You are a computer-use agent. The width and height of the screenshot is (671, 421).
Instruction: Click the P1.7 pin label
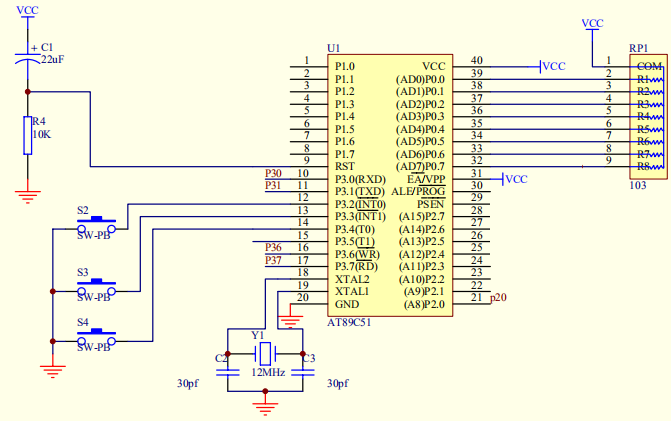[345, 154]
